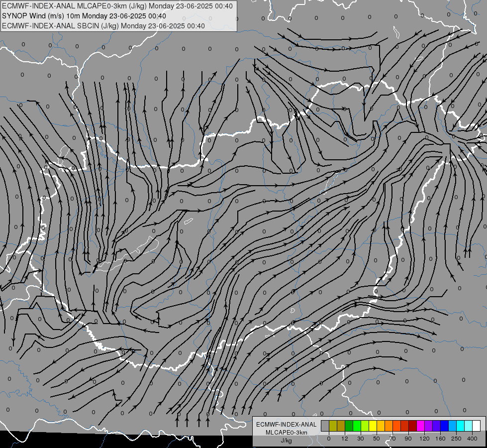Viewport: 487px width, 448px height.
Task: Click the '400' value on the legend scale
Action: [472, 439]
